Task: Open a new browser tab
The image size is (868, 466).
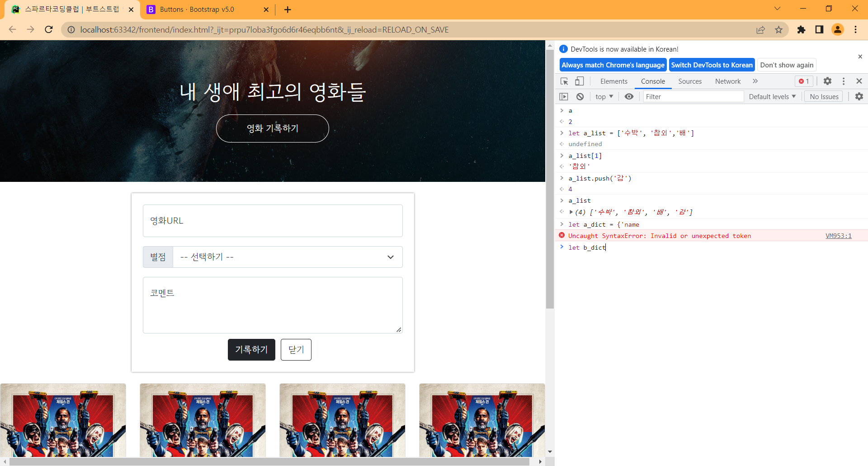Action: coord(288,10)
